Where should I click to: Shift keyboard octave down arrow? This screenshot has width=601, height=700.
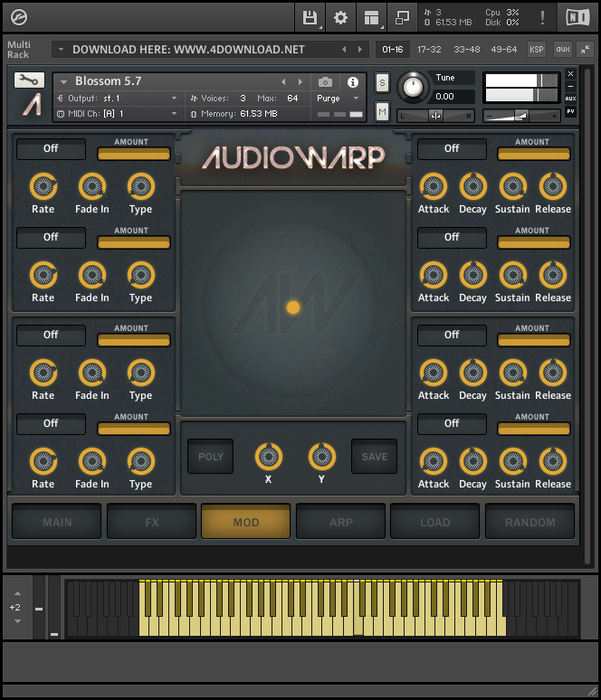click(x=17, y=621)
